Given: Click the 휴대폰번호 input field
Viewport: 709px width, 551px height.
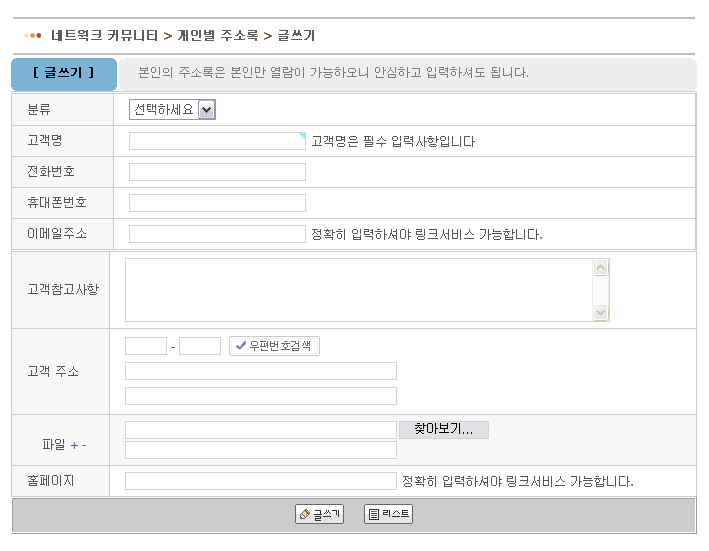Looking at the screenshot, I should (x=217, y=203).
